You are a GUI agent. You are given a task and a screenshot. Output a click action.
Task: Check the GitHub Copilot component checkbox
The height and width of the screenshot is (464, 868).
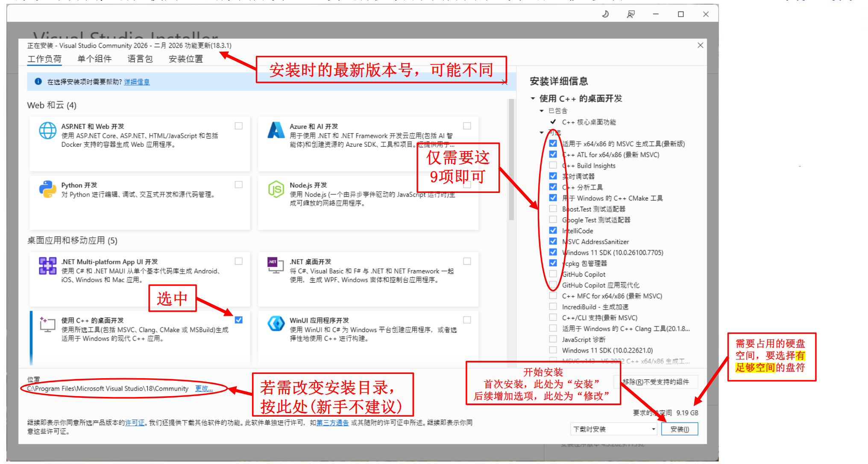[553, 274]
